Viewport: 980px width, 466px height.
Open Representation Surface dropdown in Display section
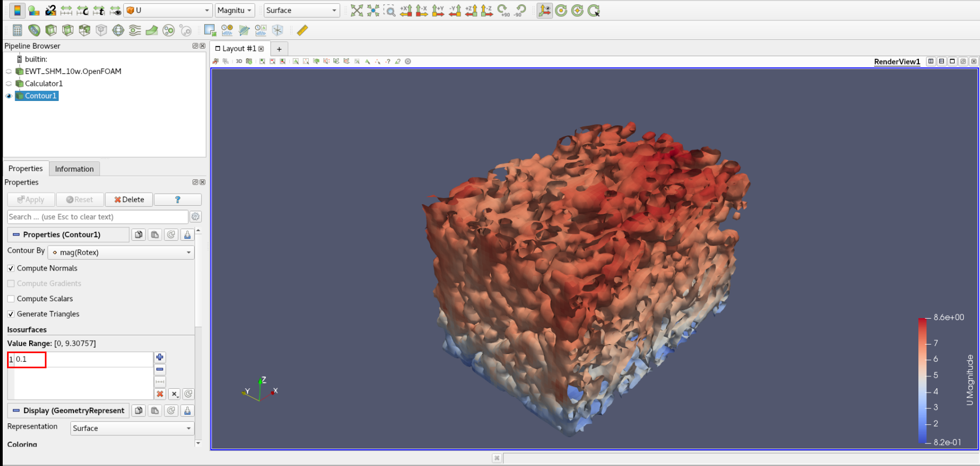pos(132,428)
